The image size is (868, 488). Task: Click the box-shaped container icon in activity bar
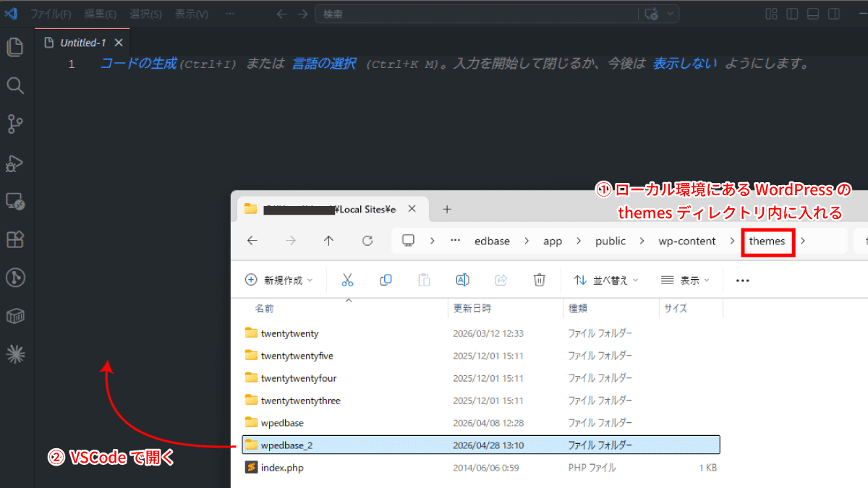[15, 316]
